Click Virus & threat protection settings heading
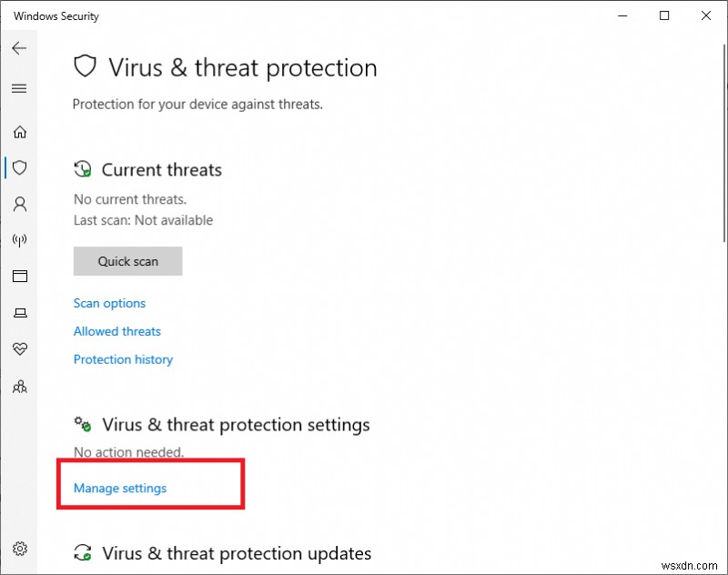The width and height of the screenshot is (728, 575). click(236, 425)
